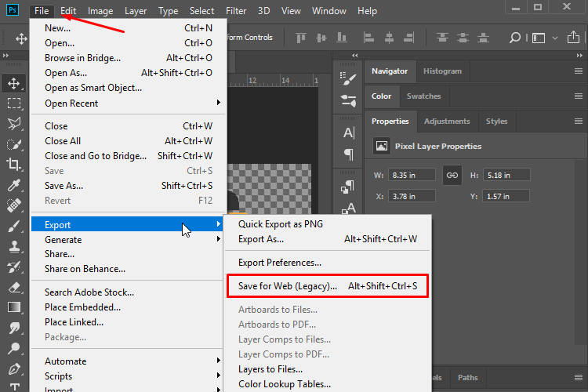588x392 pixels.
Task: Select the Crop tool
Action: [x=14, y=165]
